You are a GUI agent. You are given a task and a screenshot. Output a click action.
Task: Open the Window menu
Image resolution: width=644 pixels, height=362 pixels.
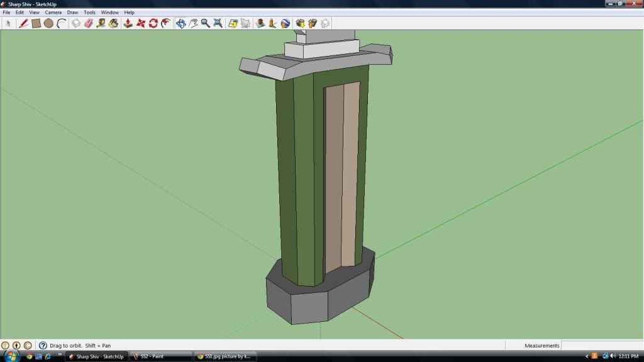tap(109, 13)
